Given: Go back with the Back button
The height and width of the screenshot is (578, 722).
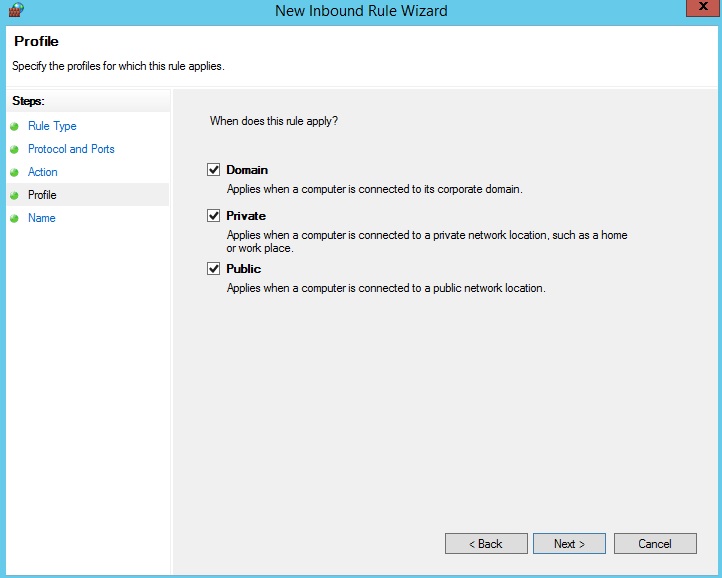Looking at the screenshot, I should pyautogui.click(x=486, y=544).
